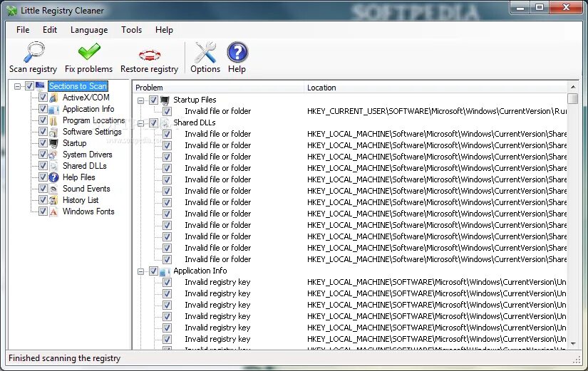Collapse the Startup Files results group
The image size is (588, 371).
point(140,100)
